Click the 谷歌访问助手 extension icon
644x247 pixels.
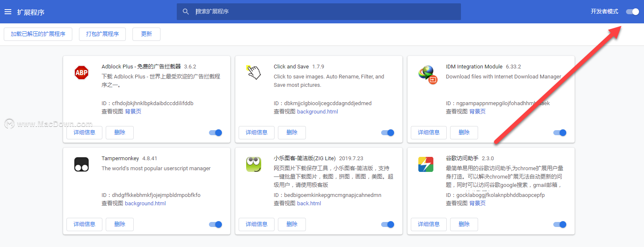pyautogui.click(x=426, y=164)
